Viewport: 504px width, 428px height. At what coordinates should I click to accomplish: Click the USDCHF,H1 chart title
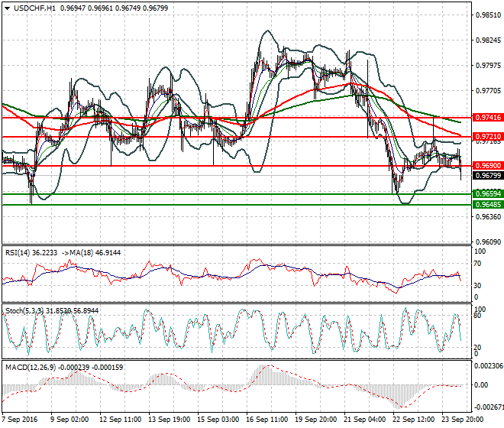click(32, 8)
